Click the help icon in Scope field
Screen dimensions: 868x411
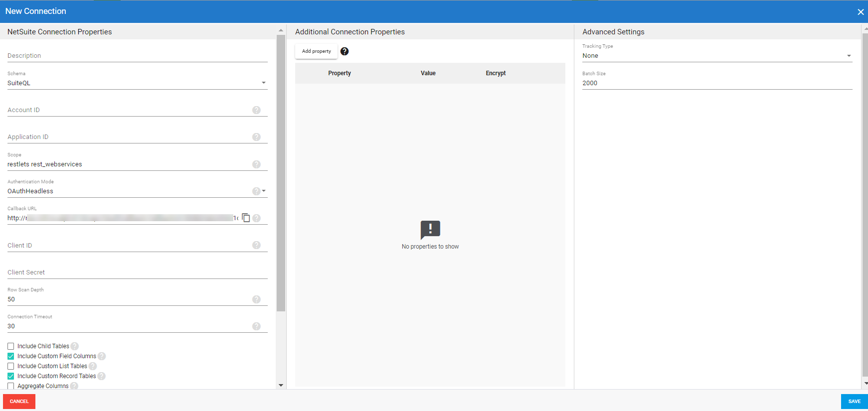coord(256,164)
